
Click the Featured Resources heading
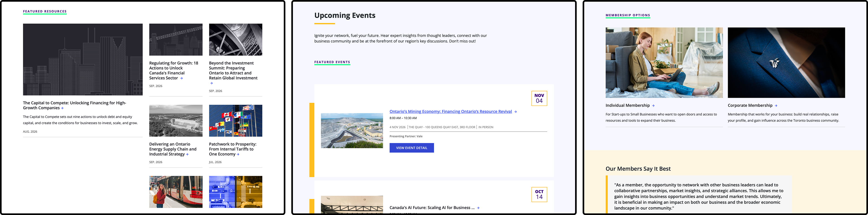tap(45, 11)
